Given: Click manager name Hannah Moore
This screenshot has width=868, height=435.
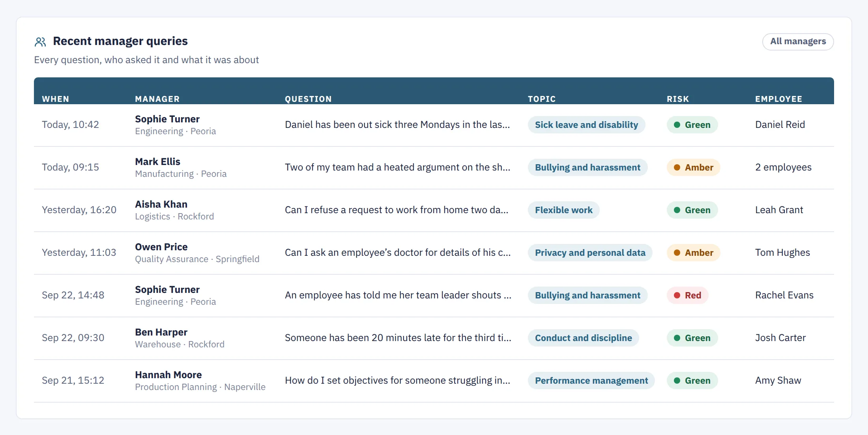Looking at the screenshot, I should pyautogui.click(x=168, y=375).
